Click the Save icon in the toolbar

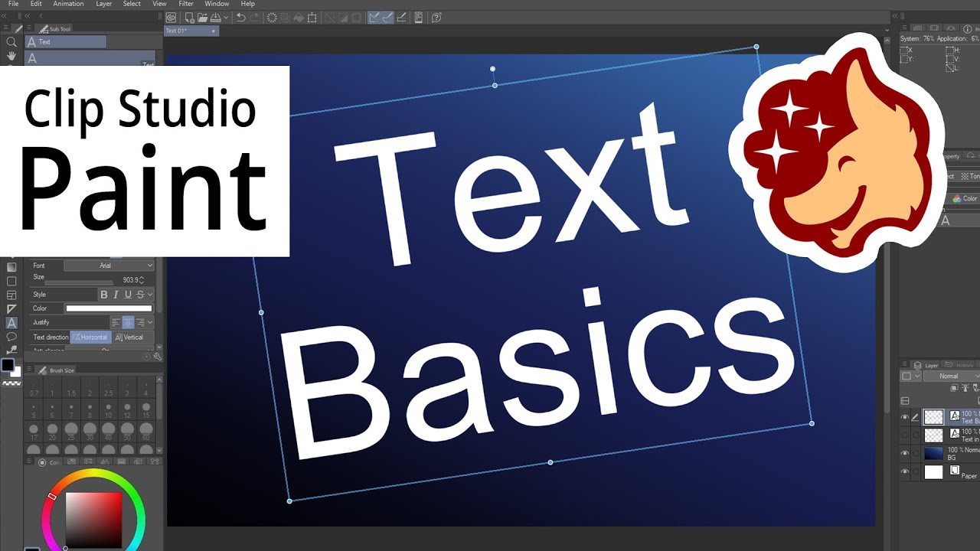(x=217, y=17)
